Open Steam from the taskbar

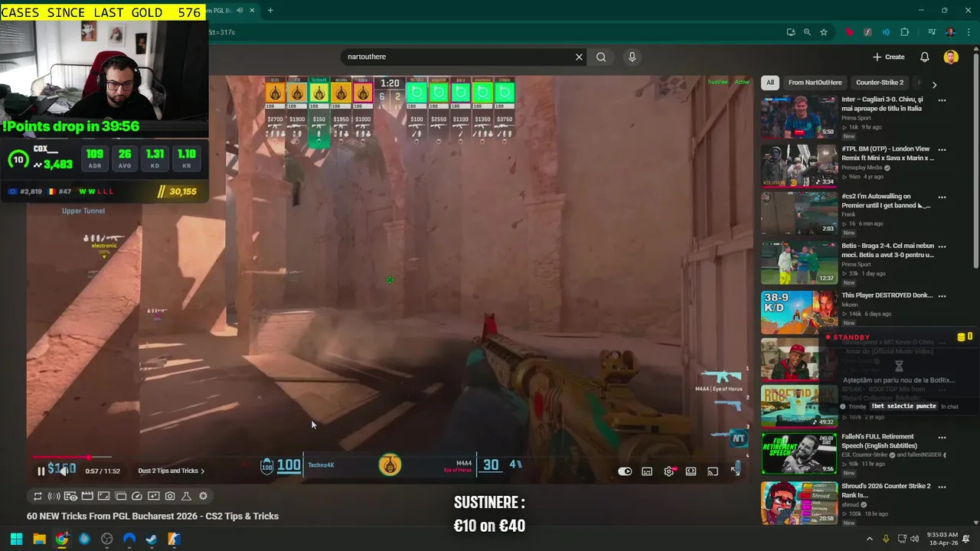coord(152,539)
